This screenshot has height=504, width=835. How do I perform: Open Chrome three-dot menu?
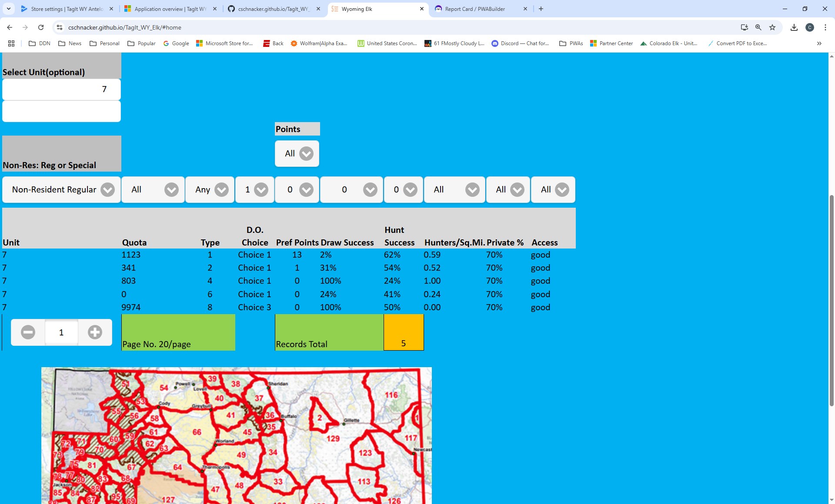click(825, 27)
